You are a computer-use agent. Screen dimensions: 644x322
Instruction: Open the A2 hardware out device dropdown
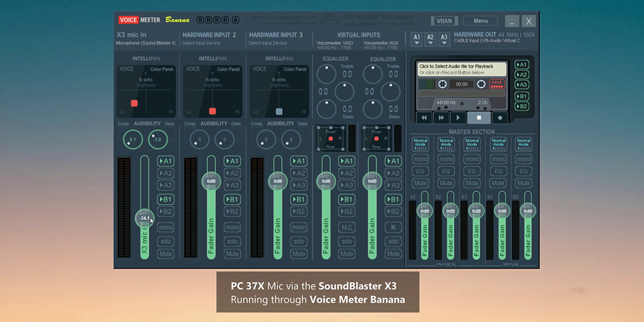(430, 39)
